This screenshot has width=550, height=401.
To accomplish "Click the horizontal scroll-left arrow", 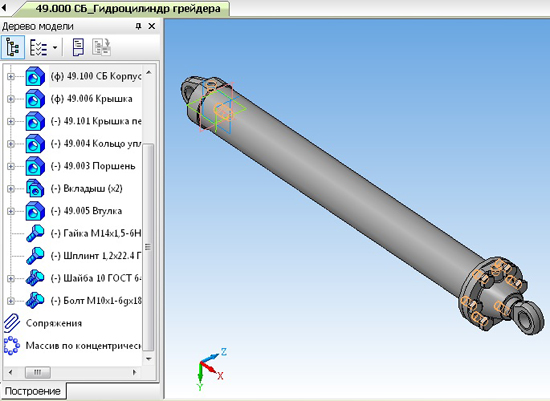I will tap(10, 372).
